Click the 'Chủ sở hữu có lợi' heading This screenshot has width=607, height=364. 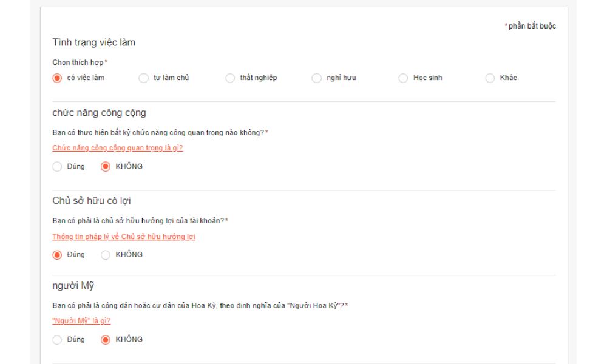click(92, 201)
